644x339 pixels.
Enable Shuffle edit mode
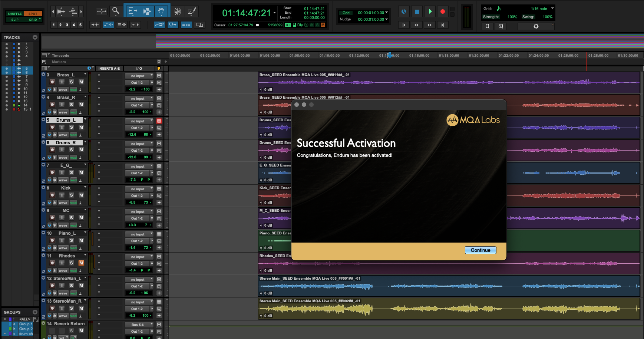15,14
